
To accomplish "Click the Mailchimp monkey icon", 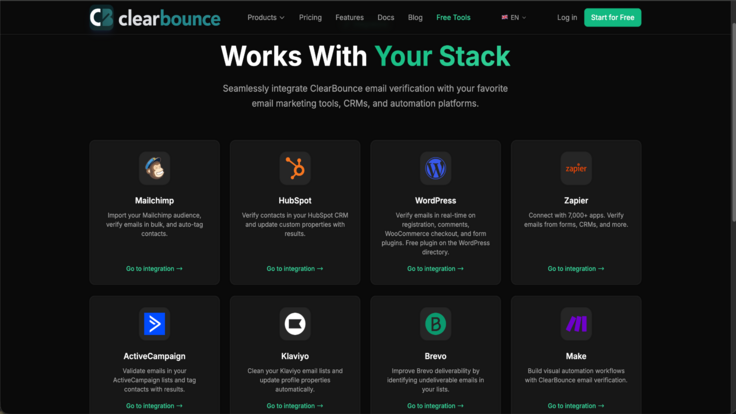I will (x=154, y=168).
